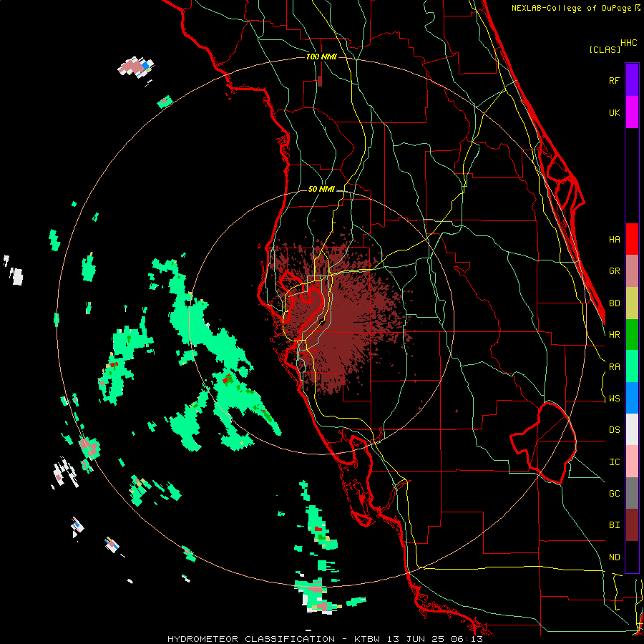
Task: Click the "DS" legend label text
Action: click(x=614, y=430)
